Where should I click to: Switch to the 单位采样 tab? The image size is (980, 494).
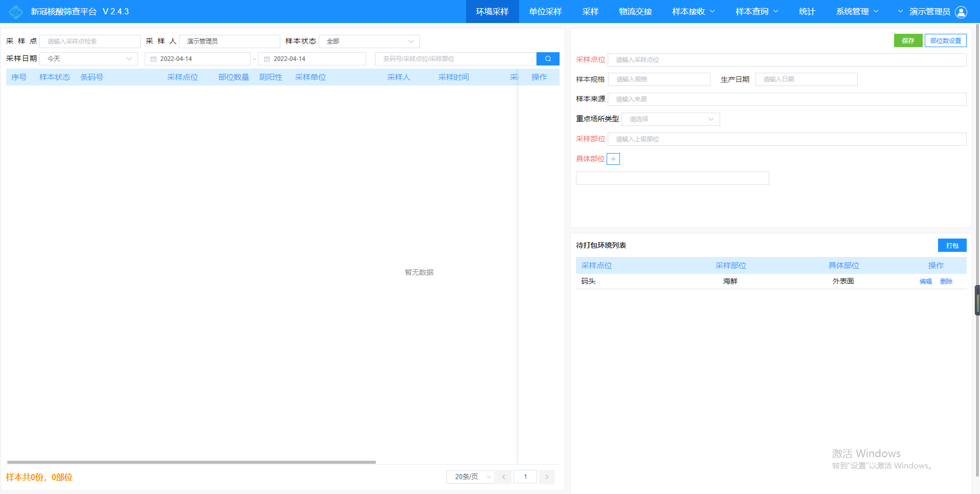point(545,12)
